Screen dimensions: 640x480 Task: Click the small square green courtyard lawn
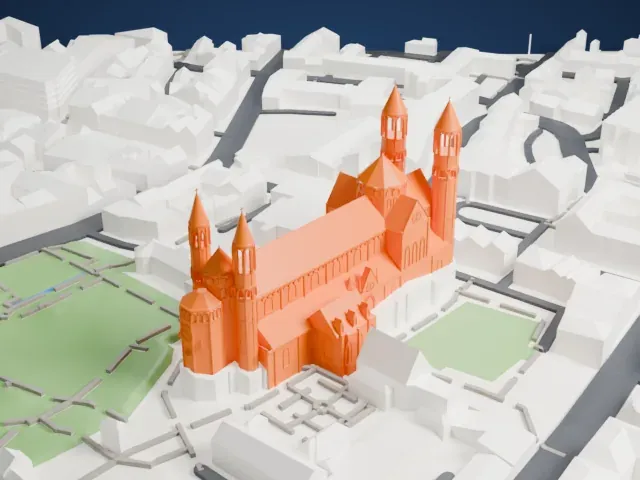click(x=478, y=340)
